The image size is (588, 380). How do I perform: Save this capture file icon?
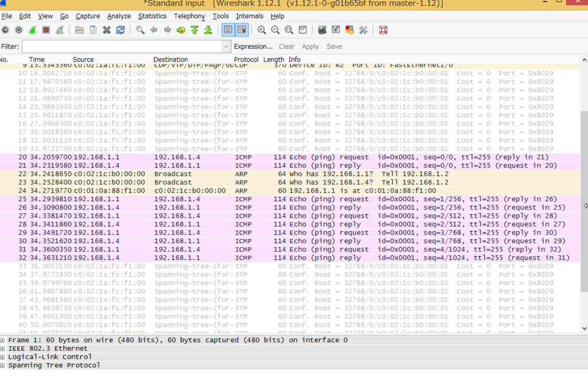click(93, 30)
